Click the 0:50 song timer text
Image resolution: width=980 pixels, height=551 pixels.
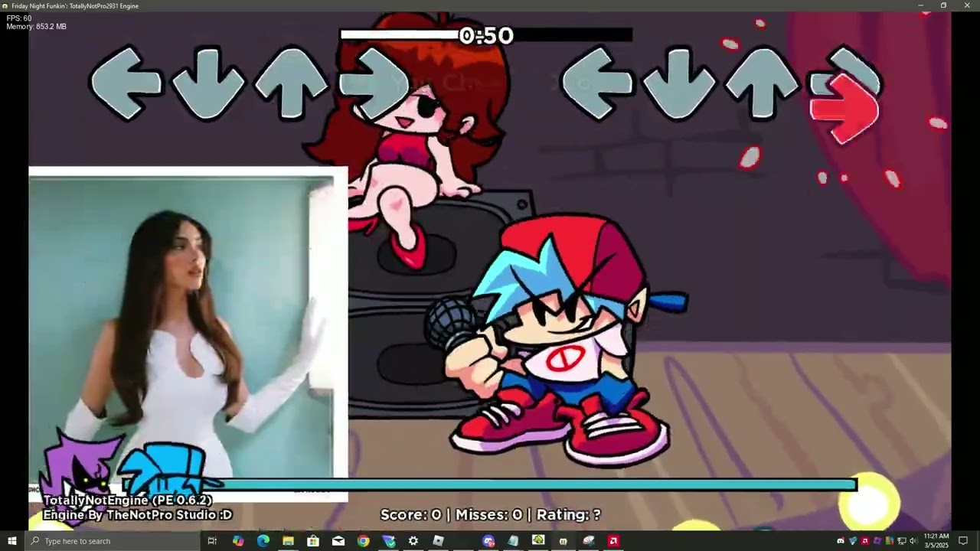[486, 35]
